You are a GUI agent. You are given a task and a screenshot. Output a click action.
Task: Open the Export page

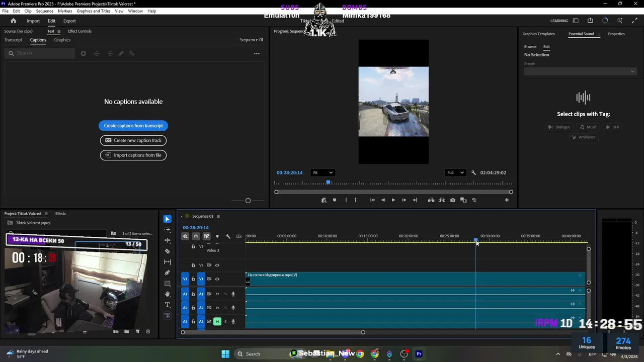(x=69, y=21)
